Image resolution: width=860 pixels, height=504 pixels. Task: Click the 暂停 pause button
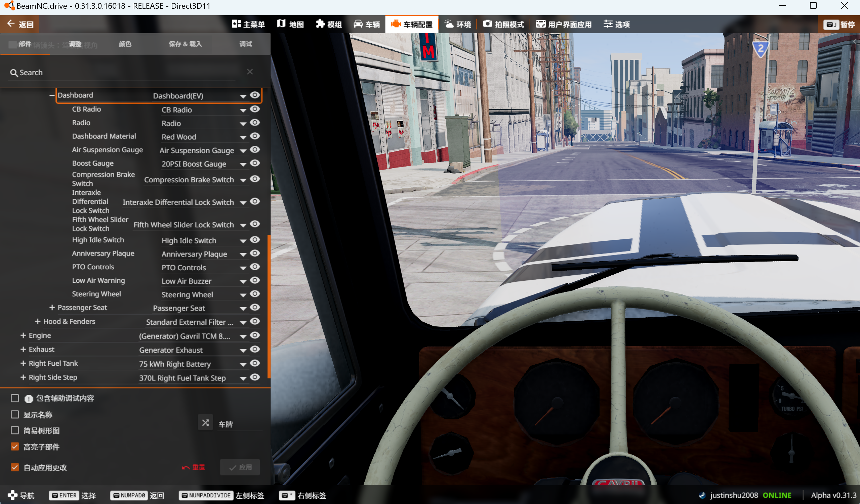pos(839,24)
